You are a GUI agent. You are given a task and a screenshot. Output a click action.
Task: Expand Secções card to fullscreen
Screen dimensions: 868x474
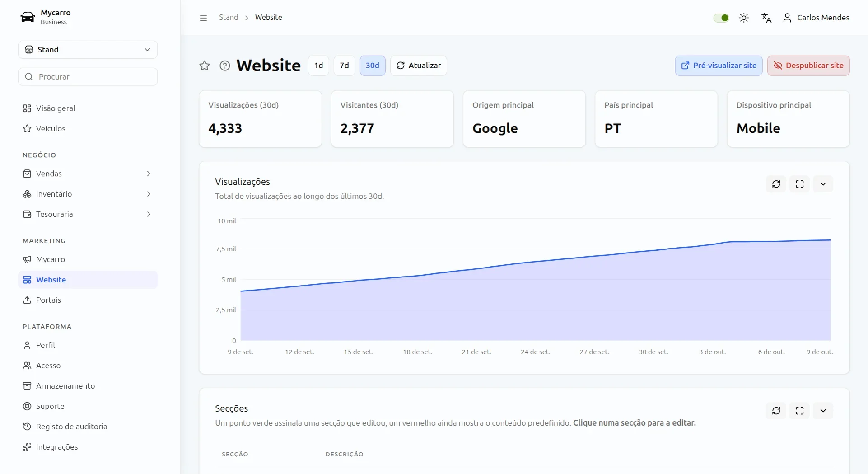(800, 411)
